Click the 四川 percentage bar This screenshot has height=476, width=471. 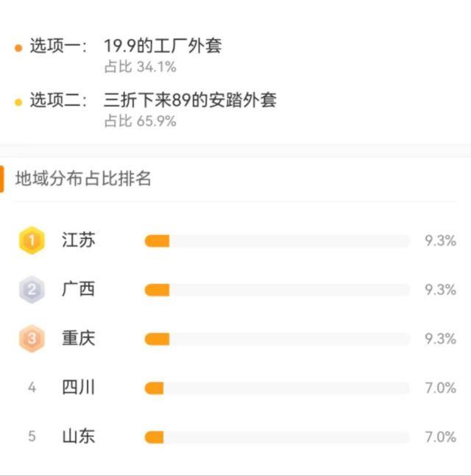pos(277,388)
